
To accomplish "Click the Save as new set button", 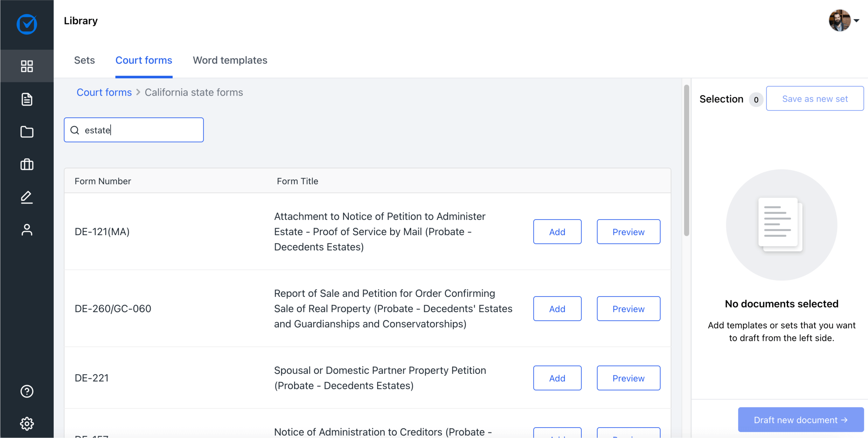I will [815, 99].
